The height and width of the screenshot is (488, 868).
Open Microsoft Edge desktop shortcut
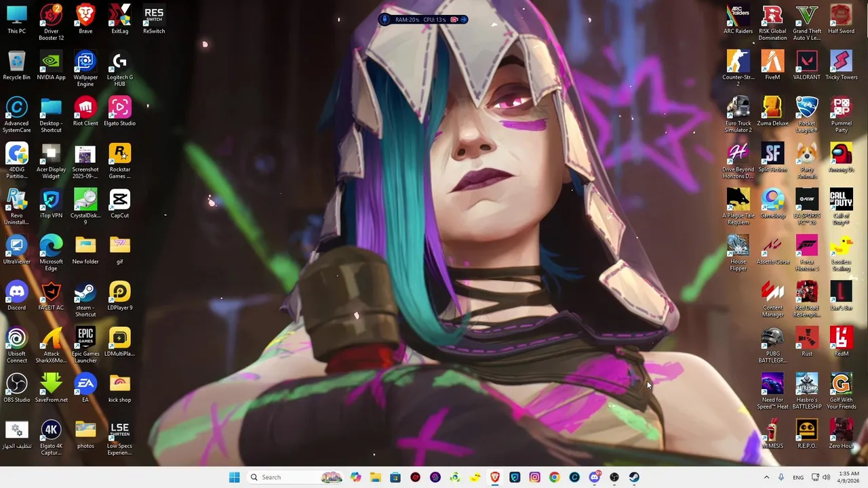point(52,253)
